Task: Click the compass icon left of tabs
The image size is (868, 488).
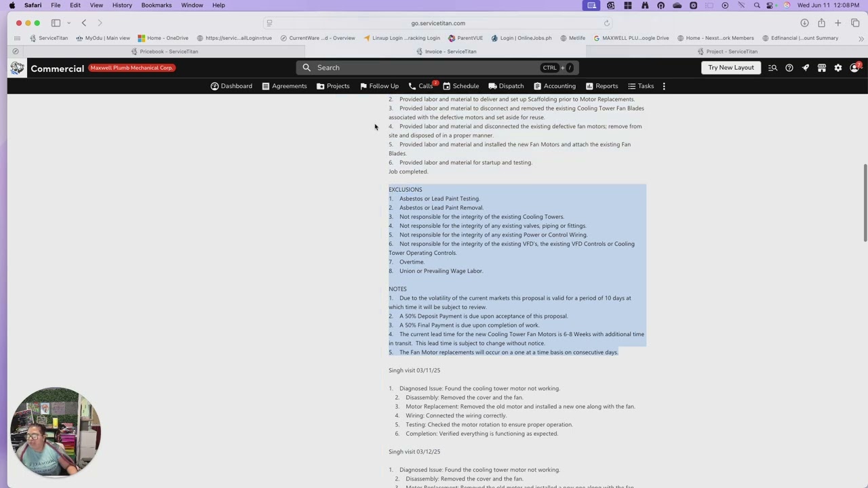Action: 16,52
